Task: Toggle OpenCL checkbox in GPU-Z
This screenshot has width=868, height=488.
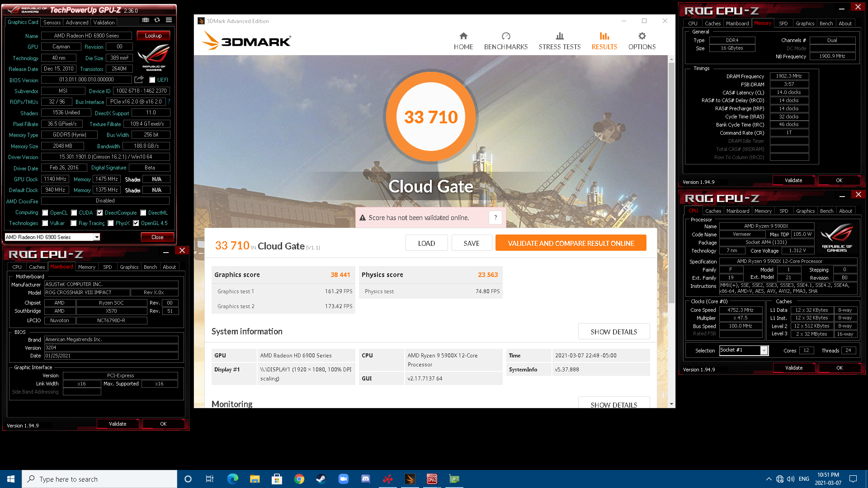Action: (x=45, y=213)
